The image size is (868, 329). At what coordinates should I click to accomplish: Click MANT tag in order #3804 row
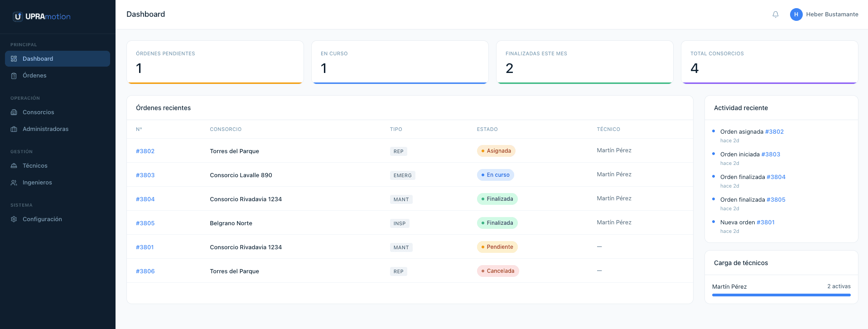[401, 199]
